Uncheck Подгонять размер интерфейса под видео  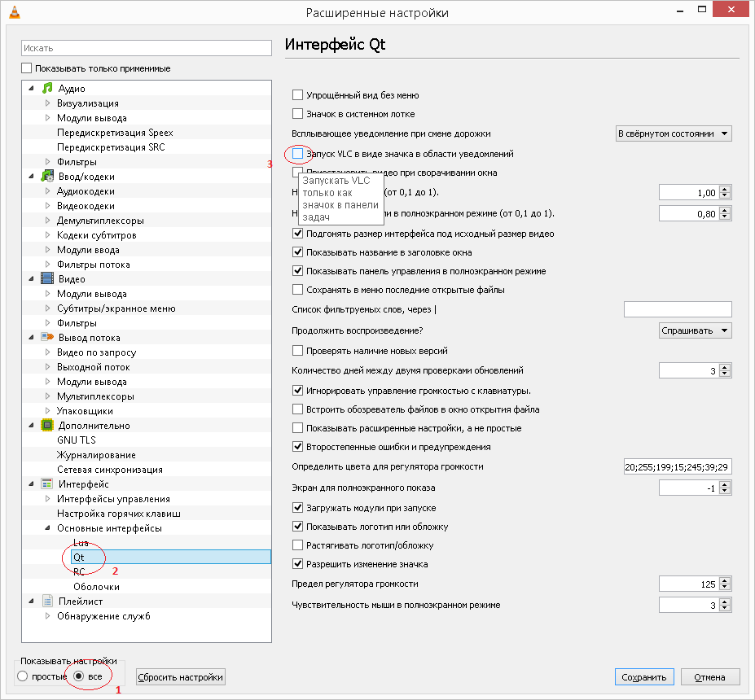(297, 234)
